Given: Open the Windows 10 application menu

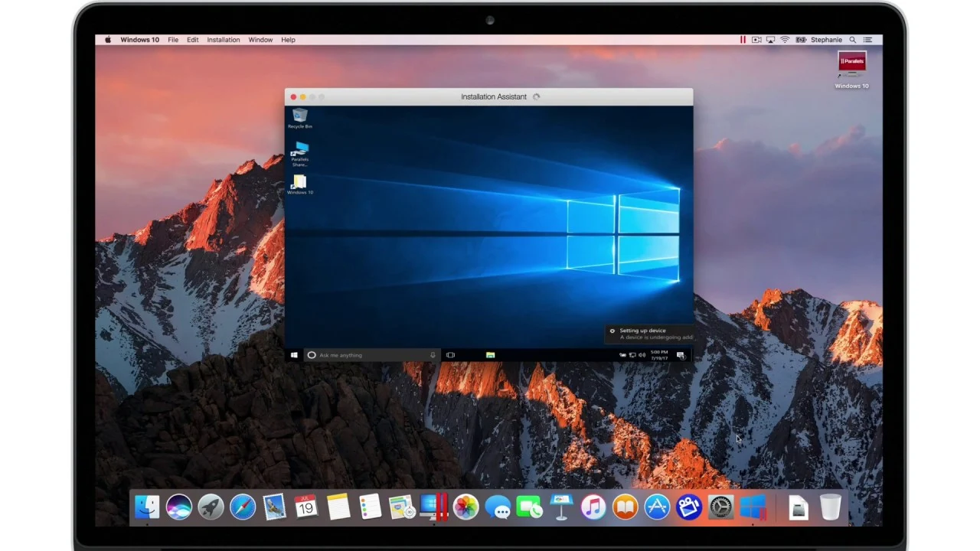Looking at the screenshot, I should click(x=140, y=40).
